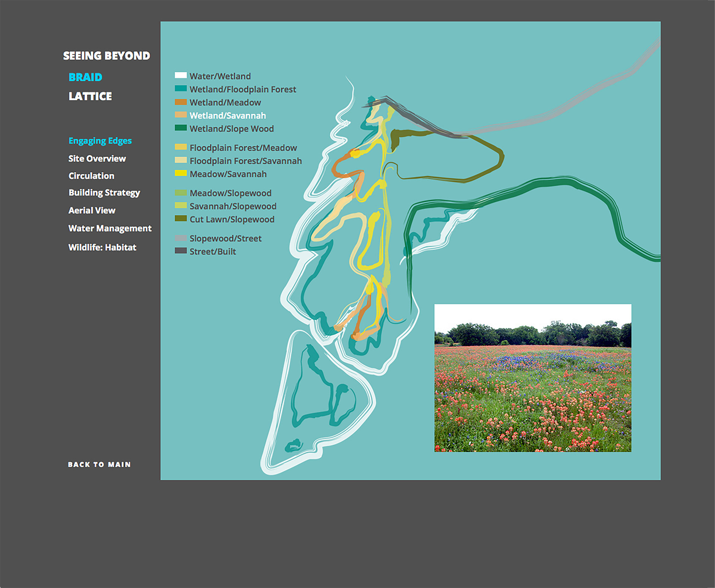
Task: Open the BRAID section link
Action: 85,77
